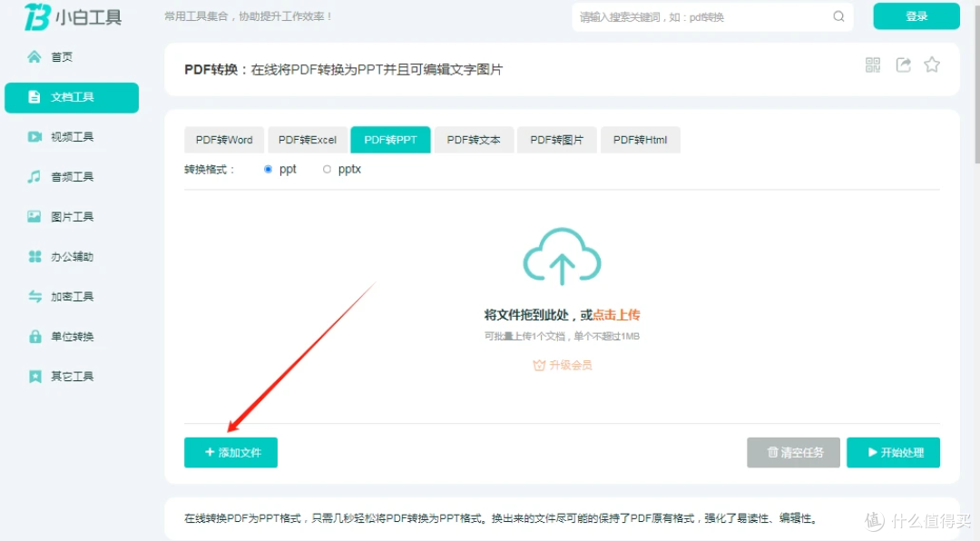The image size is (980, 541).
Task: Click the 点击上传 upload link
Action: point(616,315)
